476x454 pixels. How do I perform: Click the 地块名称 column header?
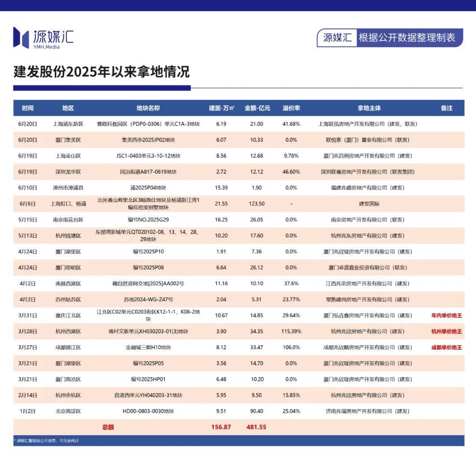148,108
